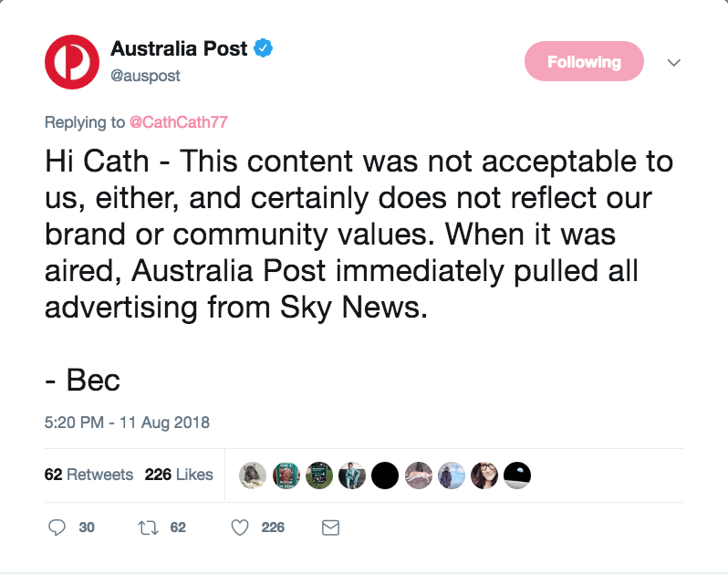Expand the tweet options chevron
Image resolution: width=728 pixels, height=575 pixels.
pyautogui.click(x=674, y=62)
